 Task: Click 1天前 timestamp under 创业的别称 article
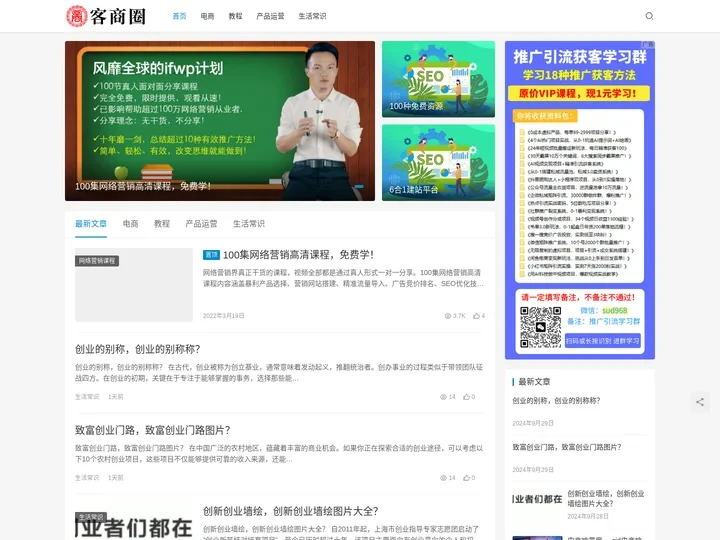116,397
